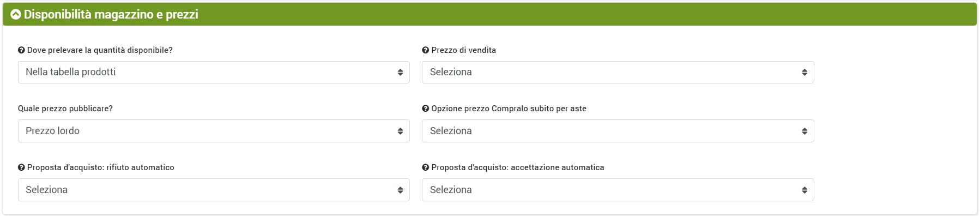Image resolution: width=980 pixels, height=216 pixels.
Task: Click "Proposta d'acquisto: rifiuto automatico" label text
Action: [x=101, y=167]
